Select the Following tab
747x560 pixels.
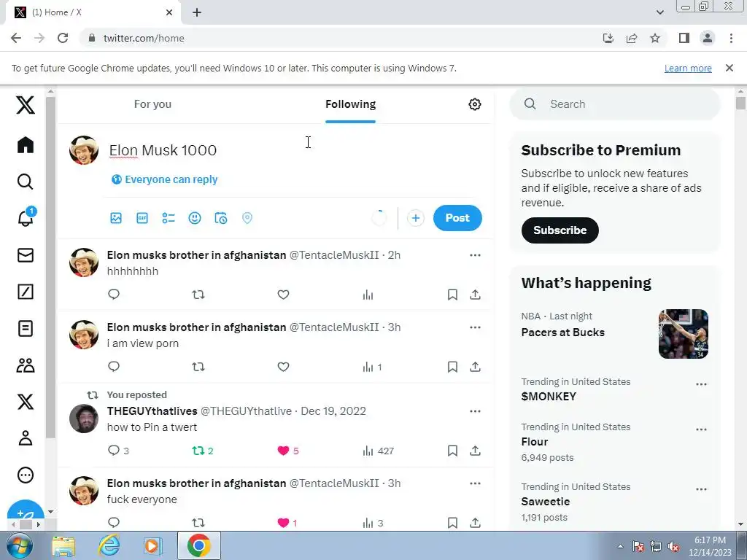point(351,104)
